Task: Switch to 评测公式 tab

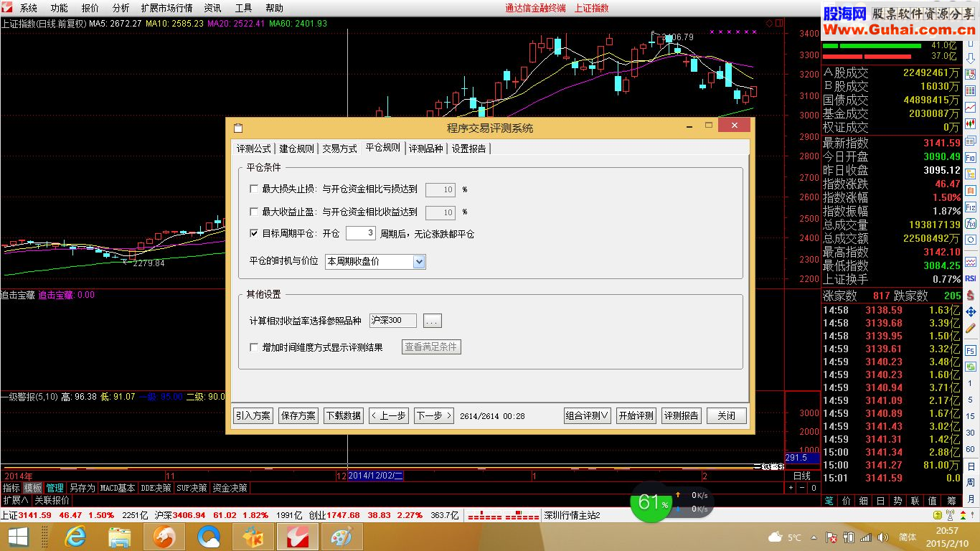Action: 254,149
